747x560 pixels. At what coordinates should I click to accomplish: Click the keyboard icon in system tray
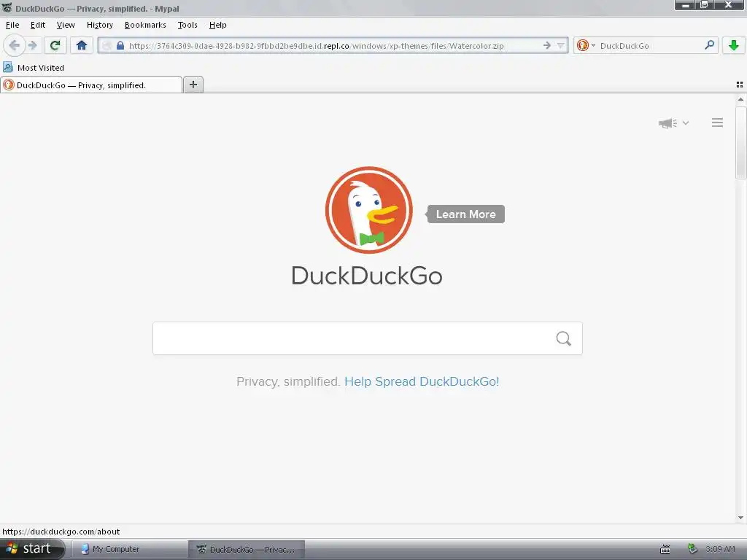(x=665, y=550)
